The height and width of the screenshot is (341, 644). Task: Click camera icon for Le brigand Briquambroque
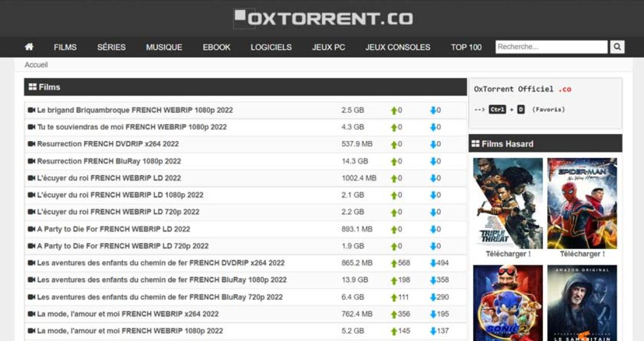31,110
